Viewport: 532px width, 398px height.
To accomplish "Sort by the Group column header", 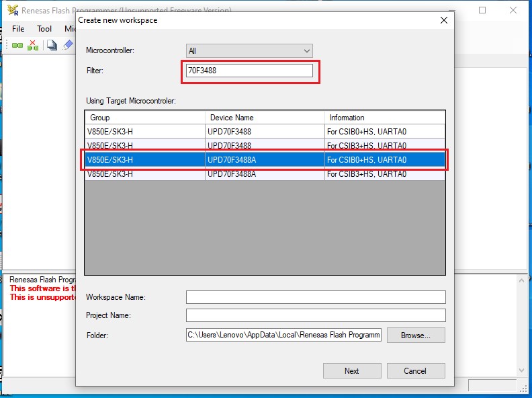I will [144, 118].
